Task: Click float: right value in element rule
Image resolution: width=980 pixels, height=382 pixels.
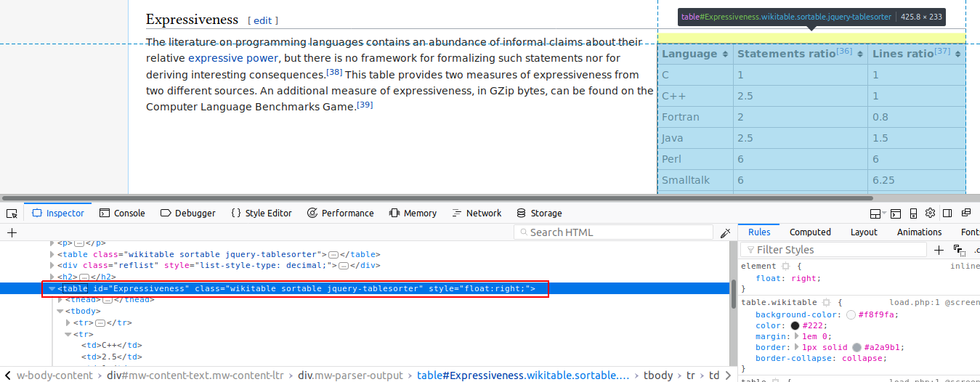Action: pyautogui.click(x=803, y=278)
